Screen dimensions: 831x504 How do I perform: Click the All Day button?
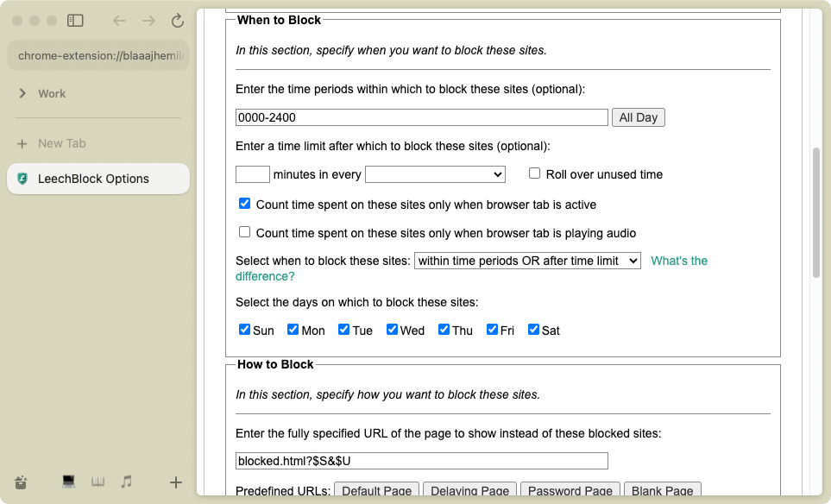click(x=638, y=117)
